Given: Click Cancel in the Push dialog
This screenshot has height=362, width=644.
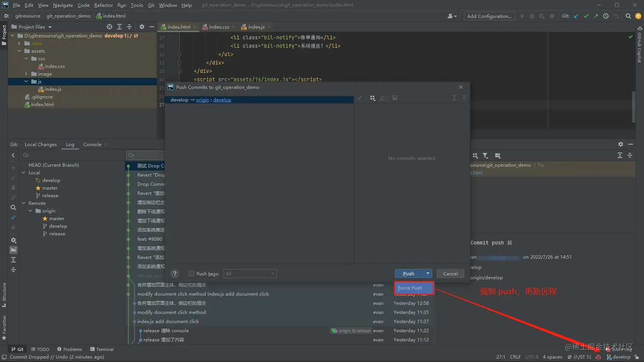Looking at the screenshot, I should [x=450, y=273].
